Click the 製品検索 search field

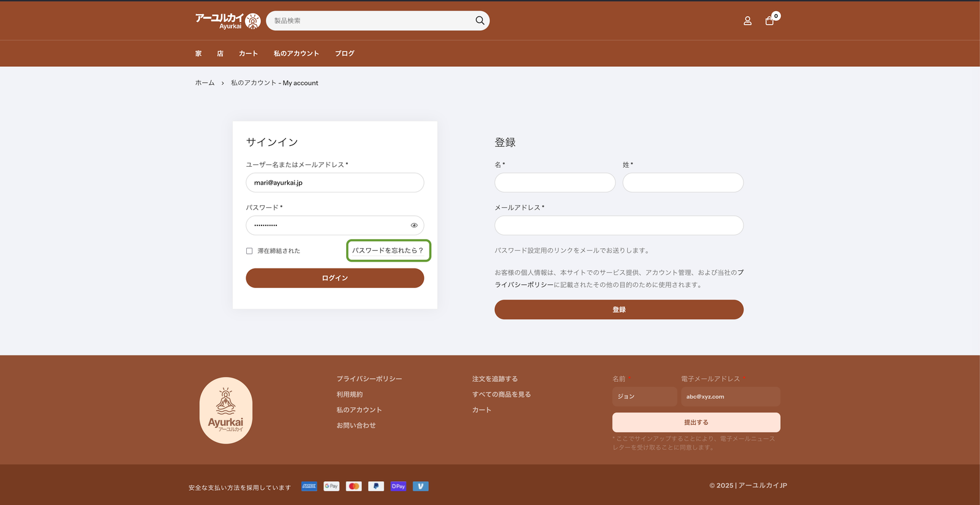pos(371,21)
